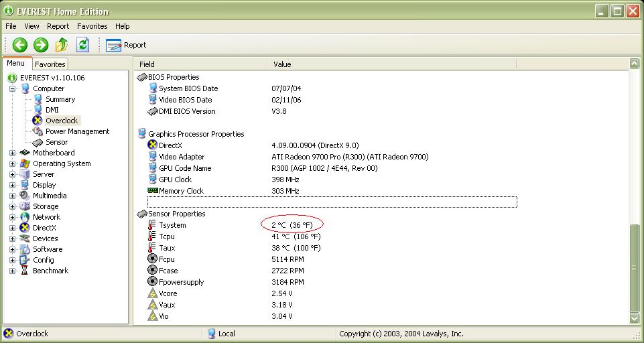644x343 pixels.
Task: Click the Tsystem thermometer icon
Action: pyautogui.click(x=152, y=225)
